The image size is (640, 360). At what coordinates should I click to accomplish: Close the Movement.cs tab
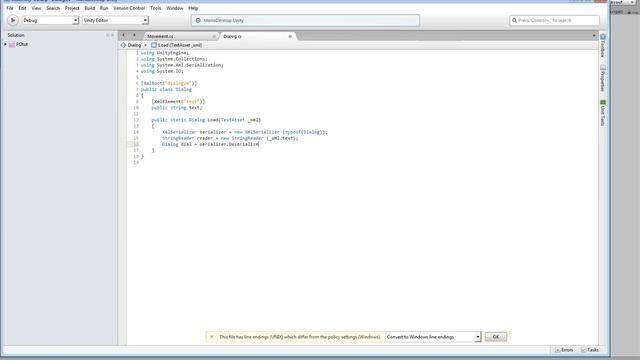pyautogui.click(x=214, y=36)
